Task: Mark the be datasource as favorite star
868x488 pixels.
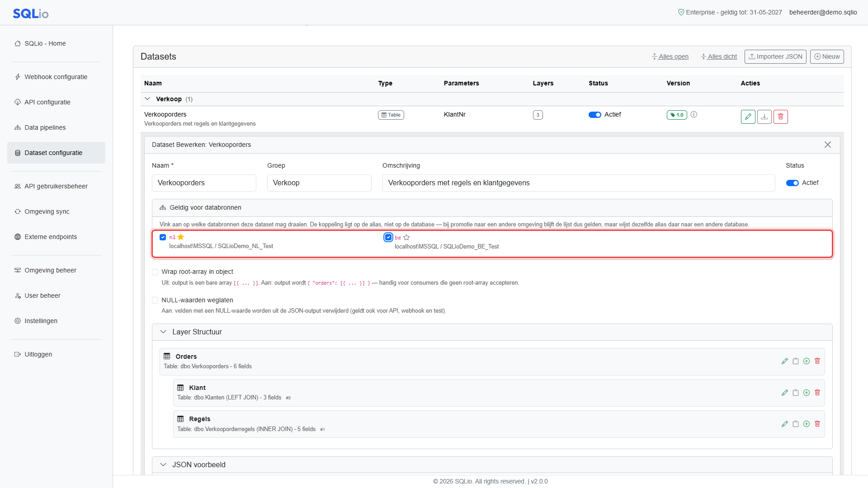Action: tap(406, 237)
